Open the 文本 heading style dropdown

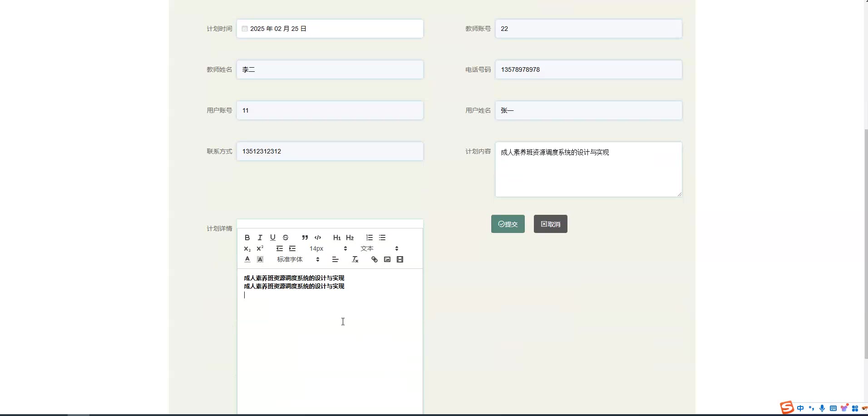[x=379, y=248]
